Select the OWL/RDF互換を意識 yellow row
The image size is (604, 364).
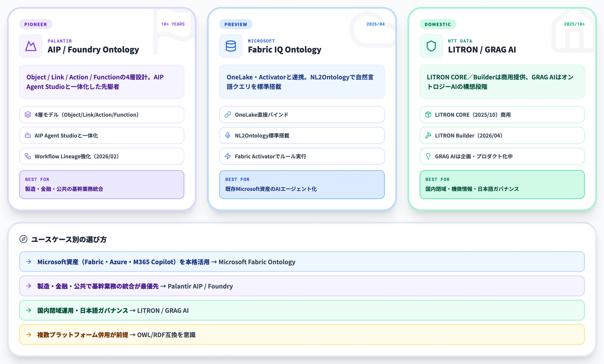tap(302, 334)
